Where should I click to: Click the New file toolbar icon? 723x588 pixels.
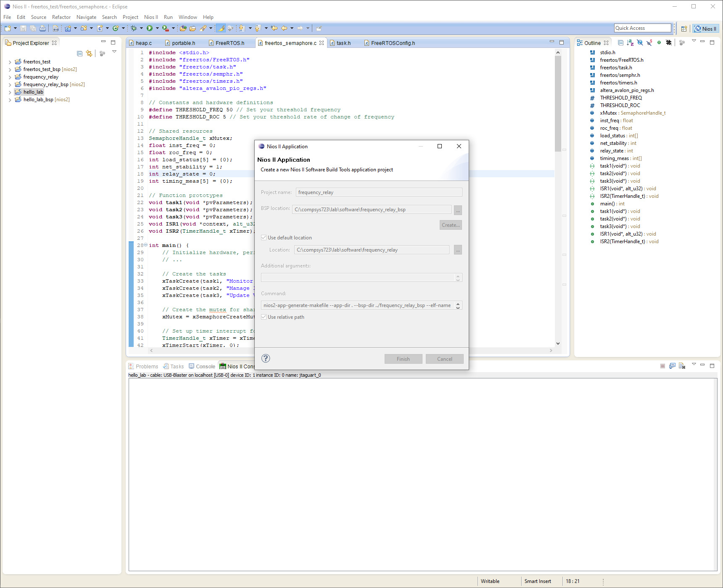click(8, 28)
